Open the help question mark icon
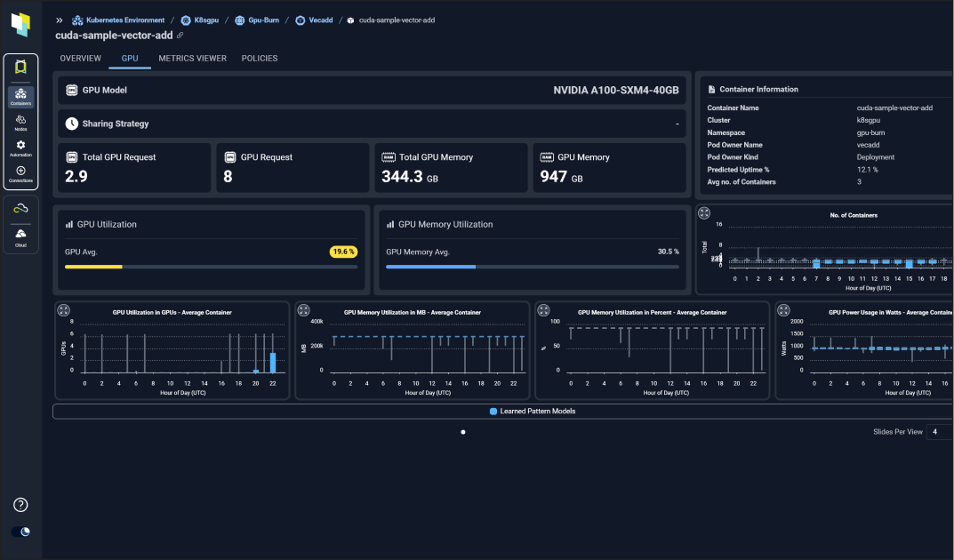This screenshot has height=560, width=954. (x=21, y=505)
